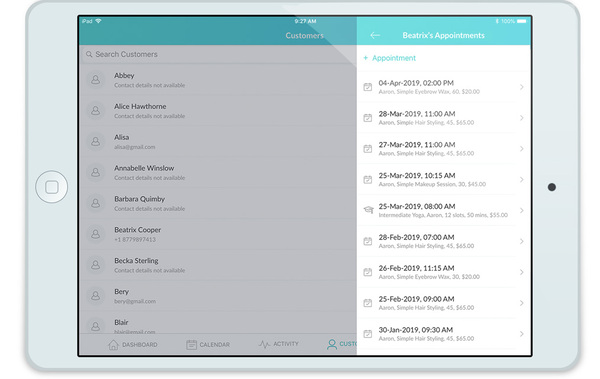The image size is (600, 379).
Task: Switch to the Dashboard tab
Action: tap(132, 345)
